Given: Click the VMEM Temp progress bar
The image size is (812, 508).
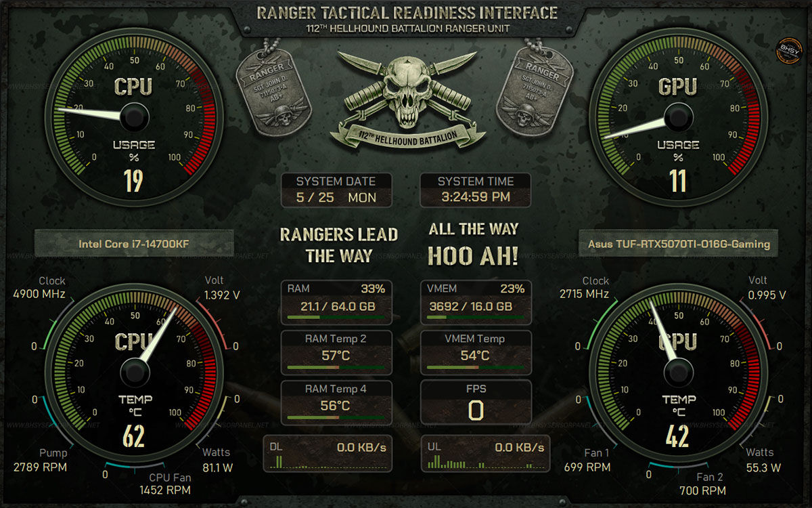Looking at the screenshot, I should tap(476, 367).
